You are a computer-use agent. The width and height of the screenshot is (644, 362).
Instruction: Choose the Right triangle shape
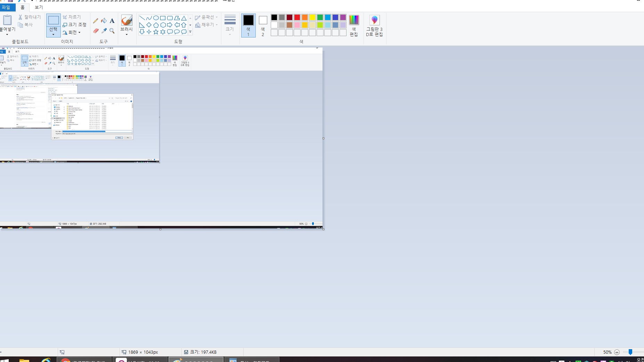click(142, 25)
